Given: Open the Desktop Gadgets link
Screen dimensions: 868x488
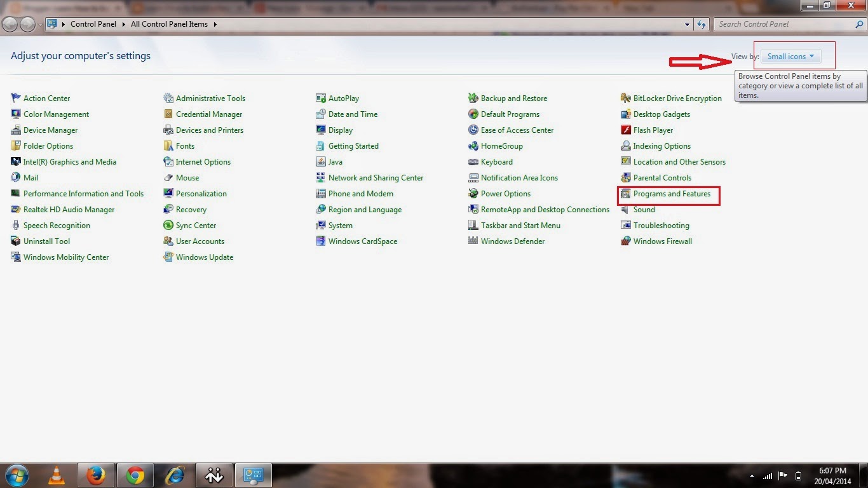Looking at the screenshot, I should 661,114.
